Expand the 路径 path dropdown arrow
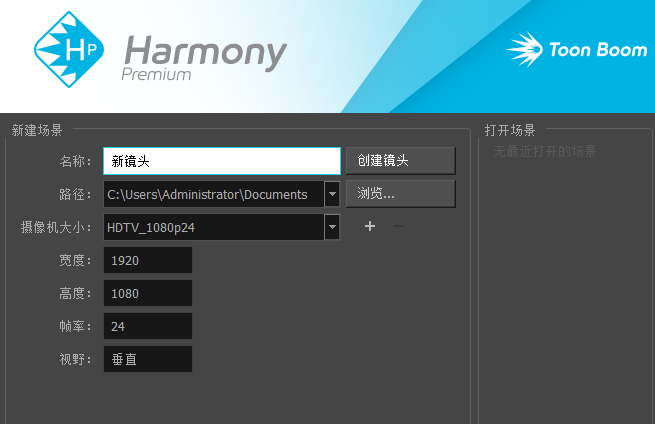This screenshot has width=655, height=424. click(x=333, y=194)
